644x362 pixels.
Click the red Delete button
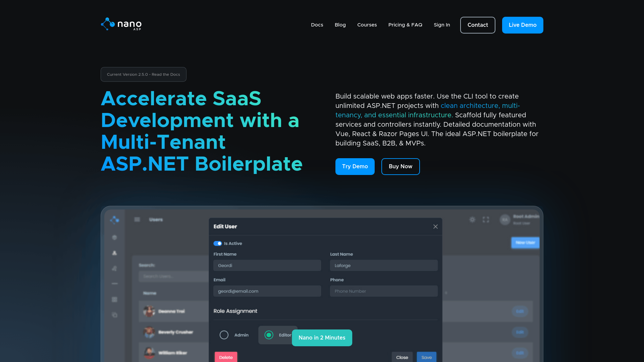(226, 357)
